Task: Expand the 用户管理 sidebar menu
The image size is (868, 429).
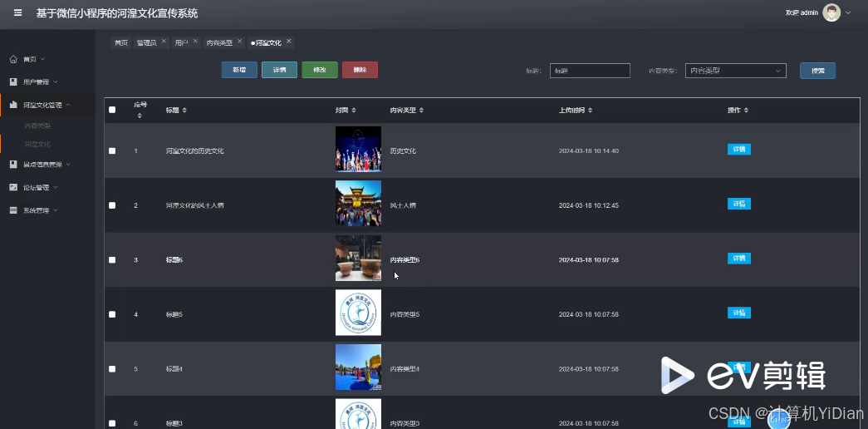Action: click(55, 82)
